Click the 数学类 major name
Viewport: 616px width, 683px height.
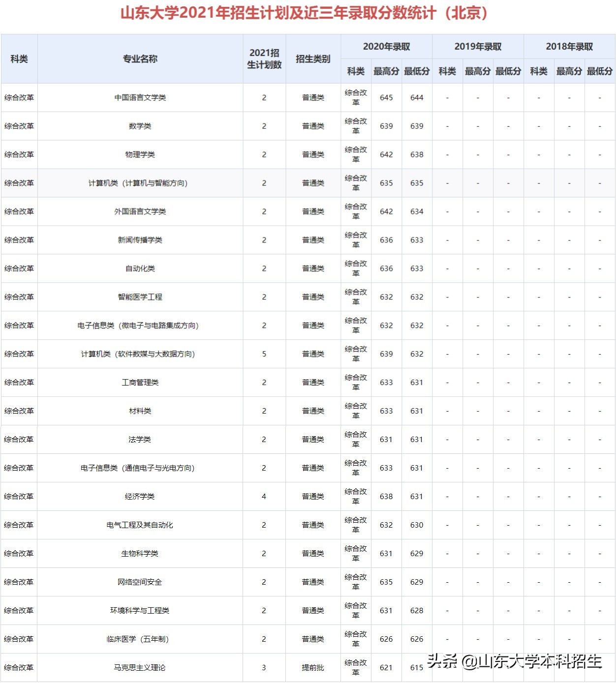click(139, 125)
